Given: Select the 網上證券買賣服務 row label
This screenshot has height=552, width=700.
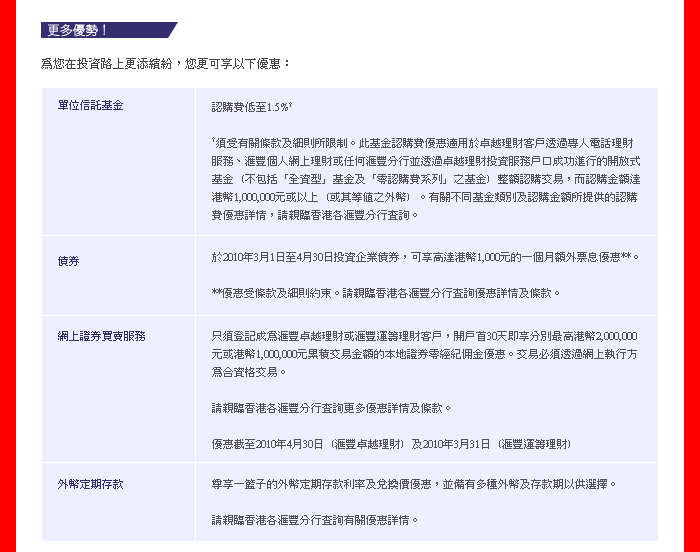Looking at the screenshot, I should (x=102, y=336).
